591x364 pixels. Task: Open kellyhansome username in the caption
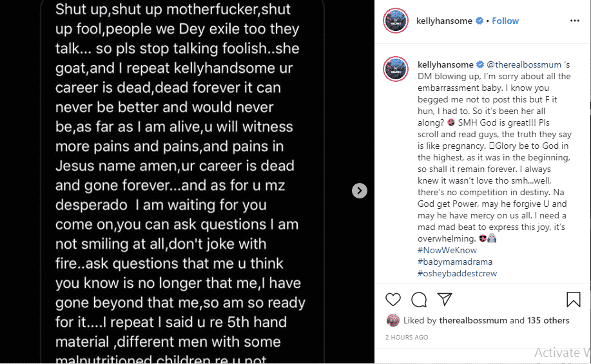[445, 64]
